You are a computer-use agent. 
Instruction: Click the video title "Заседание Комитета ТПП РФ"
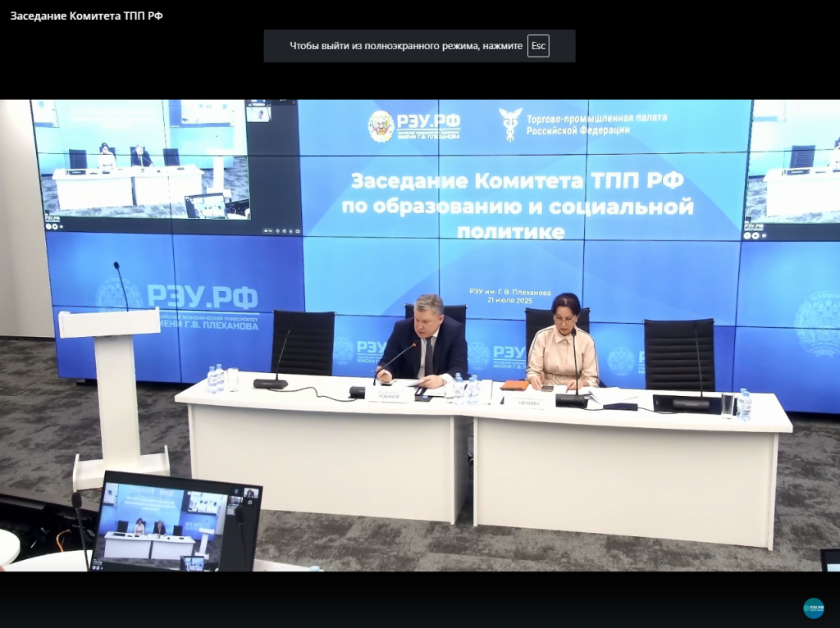click(x=86, y=16)
